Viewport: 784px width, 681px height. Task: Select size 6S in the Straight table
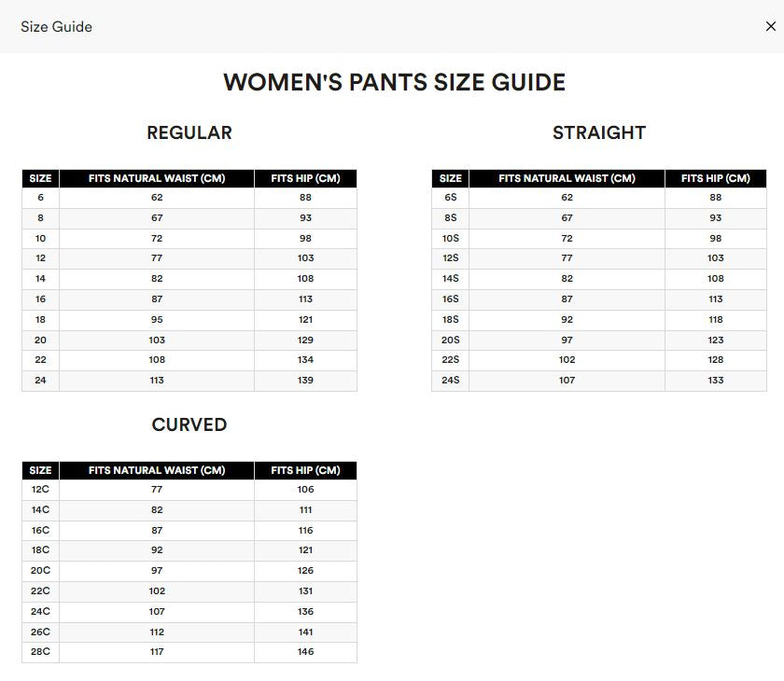(x=450, y=198)
